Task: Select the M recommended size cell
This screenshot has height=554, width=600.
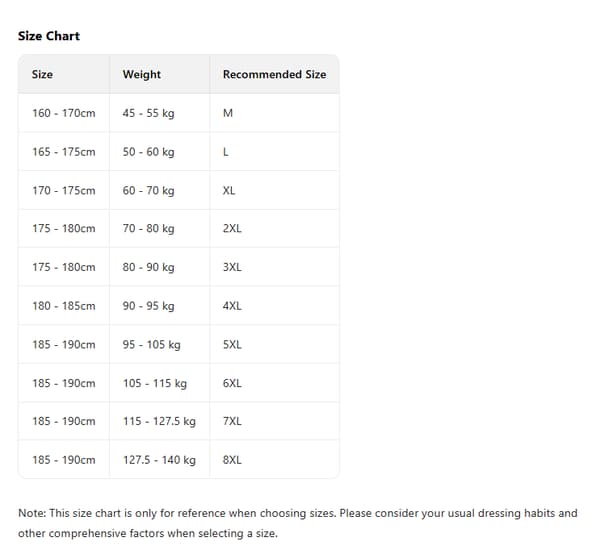Action: [274, 113]
